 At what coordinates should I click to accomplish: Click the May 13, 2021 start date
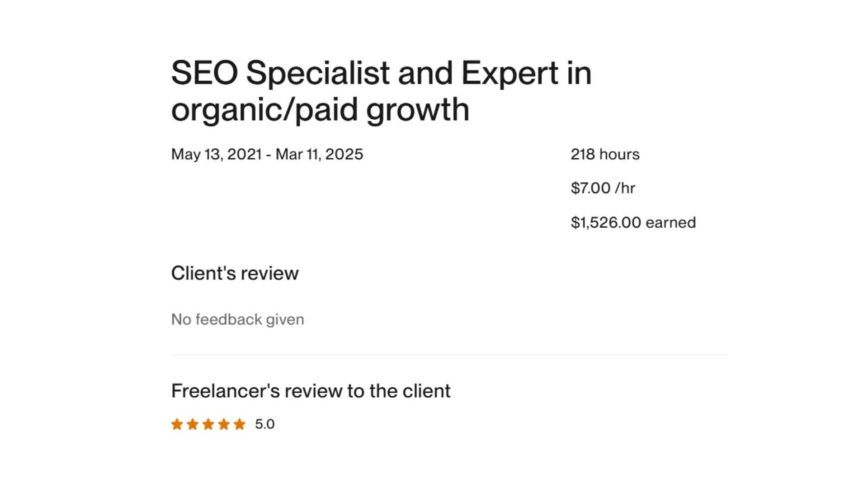(x=217, y=155)
